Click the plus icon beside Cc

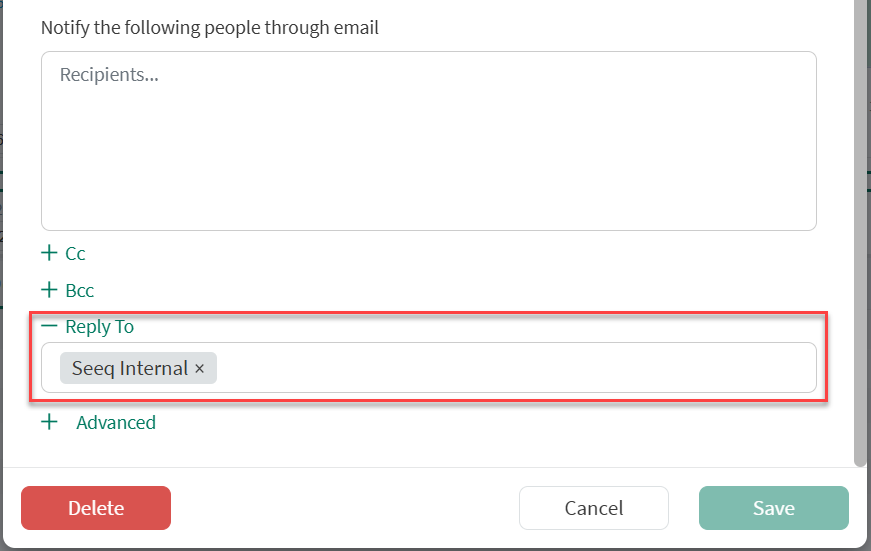(49, 254)
